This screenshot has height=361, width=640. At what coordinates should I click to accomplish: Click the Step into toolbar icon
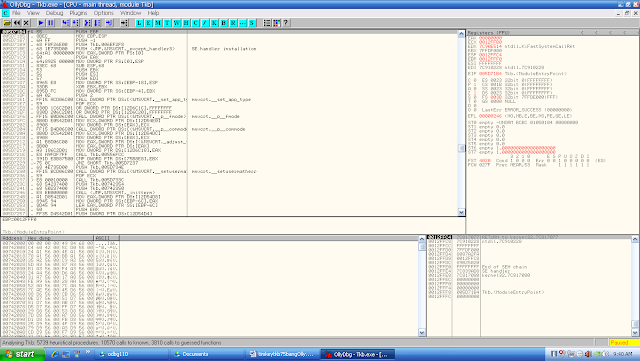click(65, 23)
